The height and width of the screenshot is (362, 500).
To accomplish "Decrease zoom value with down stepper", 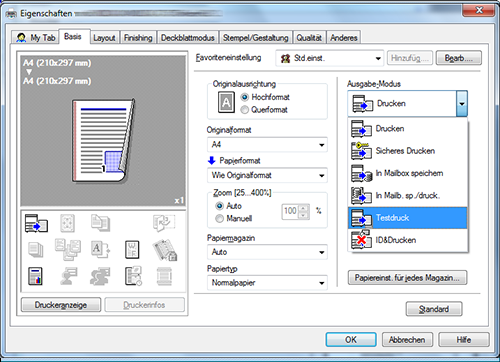I will click(x=303, y=215).
